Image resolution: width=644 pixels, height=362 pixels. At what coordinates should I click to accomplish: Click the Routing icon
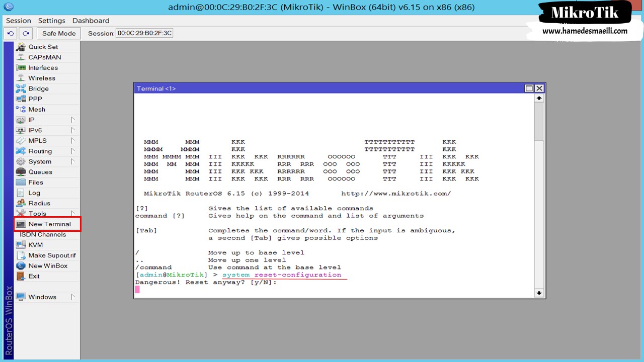click(21, 151)
